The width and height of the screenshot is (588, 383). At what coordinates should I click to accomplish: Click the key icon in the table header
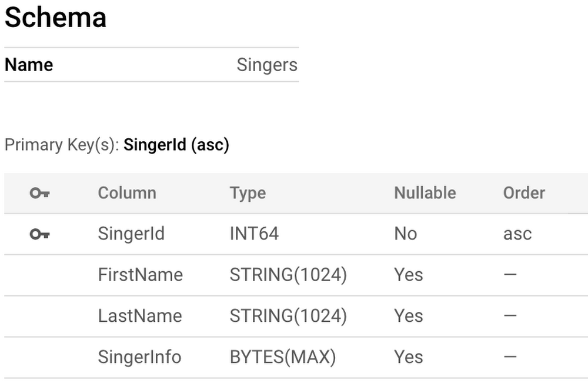point(40,193)
